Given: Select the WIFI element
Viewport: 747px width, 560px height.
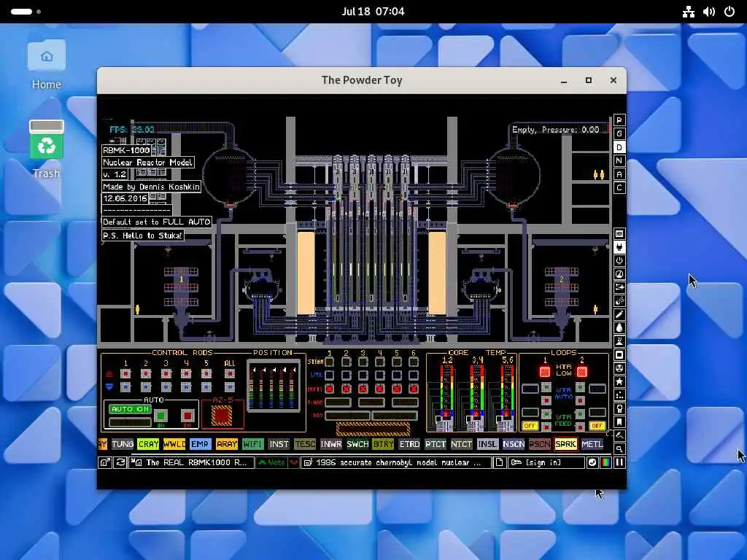Looking at the screenshot, I should pyautogui.click(x=252, y=444).
